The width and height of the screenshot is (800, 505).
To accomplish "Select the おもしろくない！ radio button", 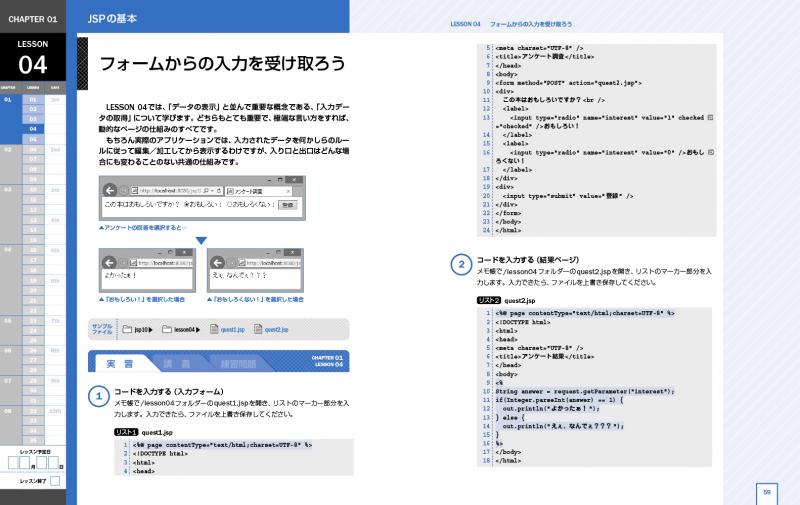I will [x=230, y=205].
